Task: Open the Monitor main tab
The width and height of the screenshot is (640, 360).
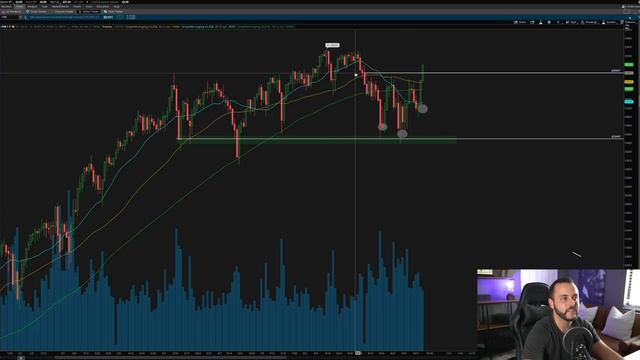Action: click(6, 7)
